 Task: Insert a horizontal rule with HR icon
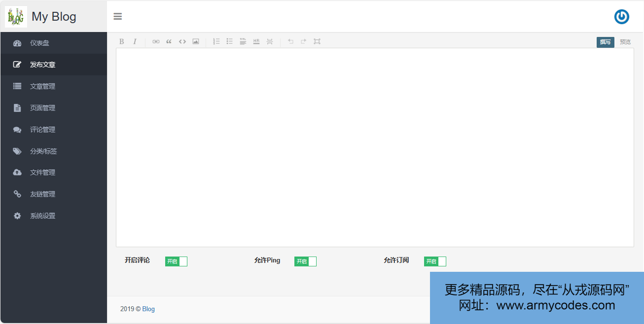click(x=256, y=42)
